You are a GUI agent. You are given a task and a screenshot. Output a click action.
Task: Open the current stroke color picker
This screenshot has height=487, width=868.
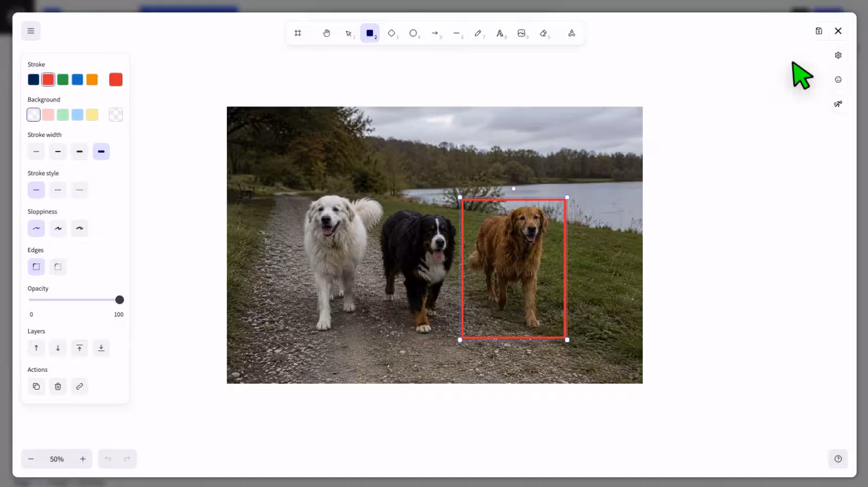[x=116, y=80]
